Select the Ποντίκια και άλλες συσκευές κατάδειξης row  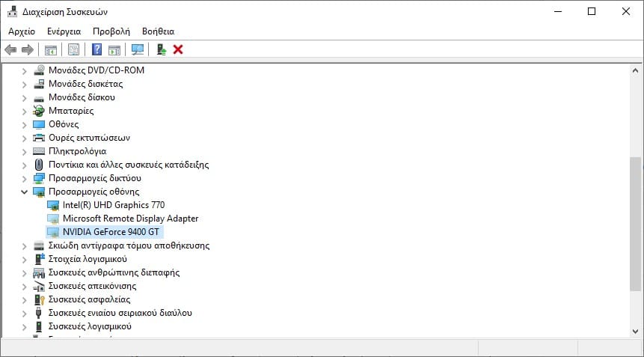pyautogui.click(x=129, y=165)
